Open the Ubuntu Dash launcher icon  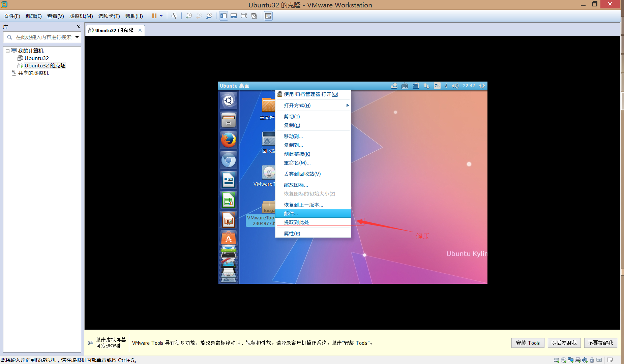(x=229, y=100)
